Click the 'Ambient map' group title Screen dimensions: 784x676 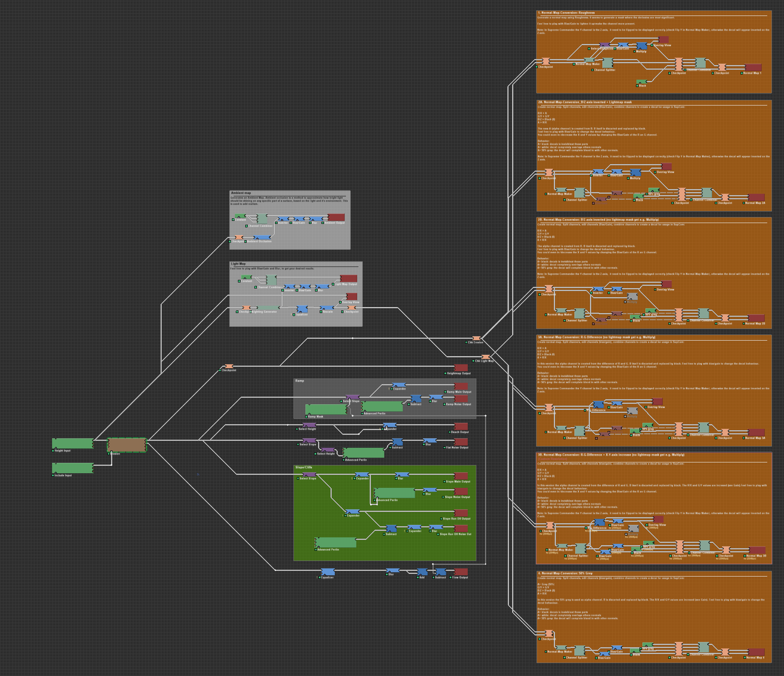[x=241, y=193]
